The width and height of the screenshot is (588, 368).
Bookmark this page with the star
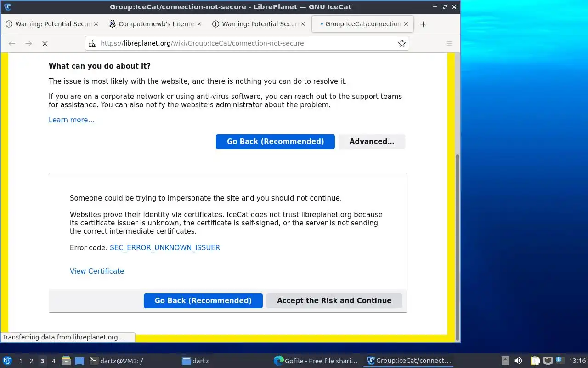[x=402, y=43]
